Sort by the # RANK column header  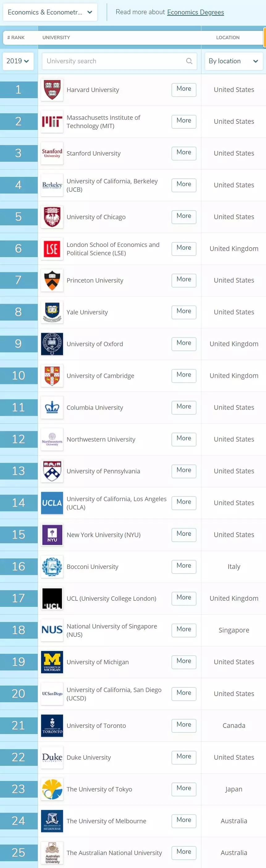(x=16, y=38)
